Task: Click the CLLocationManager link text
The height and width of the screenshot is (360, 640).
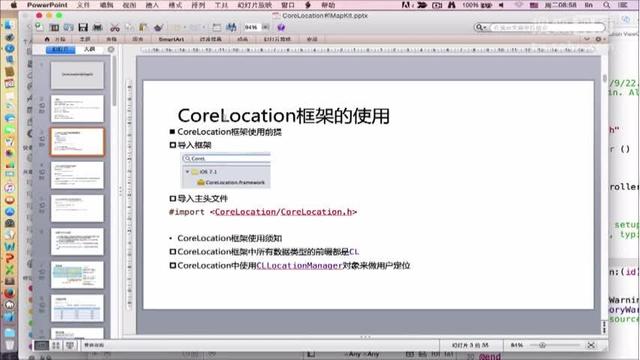Action: coord(299,265)
